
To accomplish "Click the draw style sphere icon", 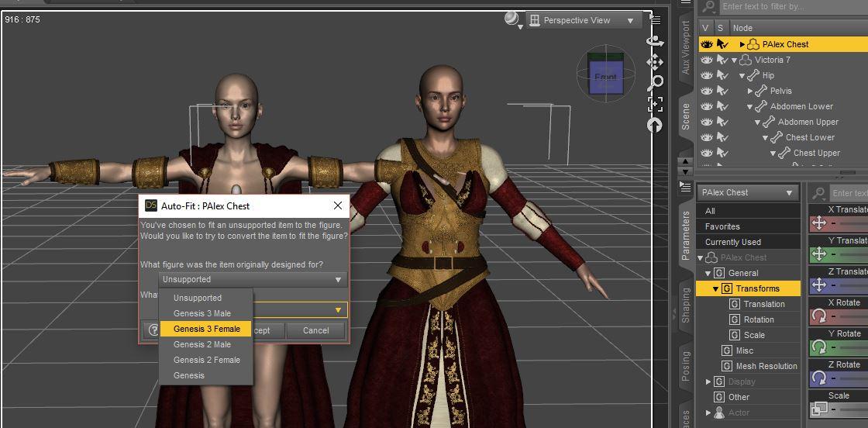I will click(x=512, y=19).
